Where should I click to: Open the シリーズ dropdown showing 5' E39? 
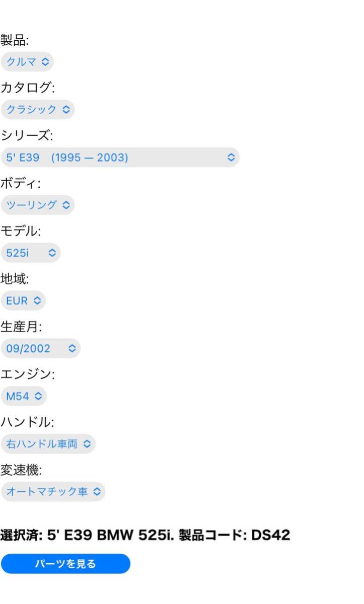[x=120, y=158]
